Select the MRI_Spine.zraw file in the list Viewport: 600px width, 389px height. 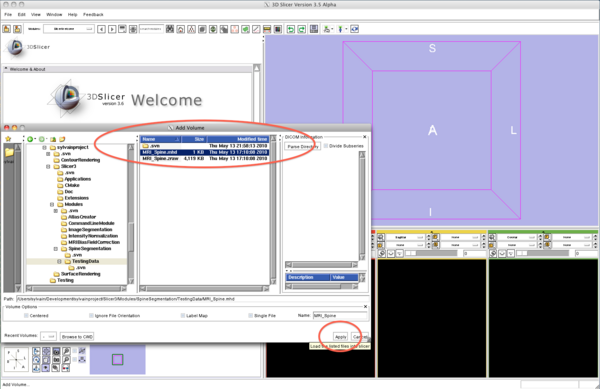[x=204, y=158]
